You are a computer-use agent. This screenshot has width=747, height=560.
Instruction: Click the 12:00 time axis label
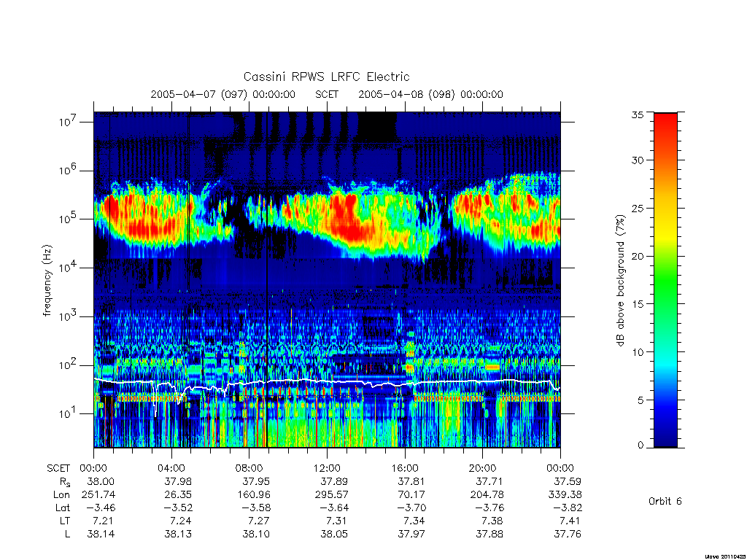(x=327, y=468)
